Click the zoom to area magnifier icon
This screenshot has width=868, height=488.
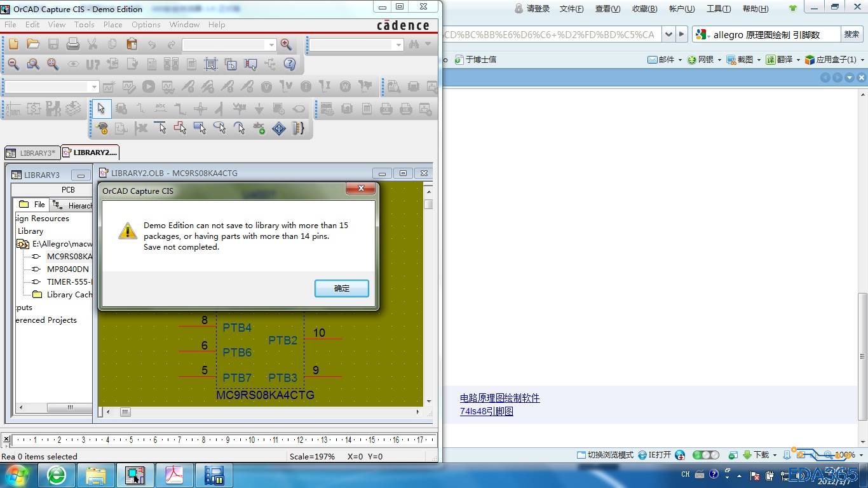pos(33,64)
